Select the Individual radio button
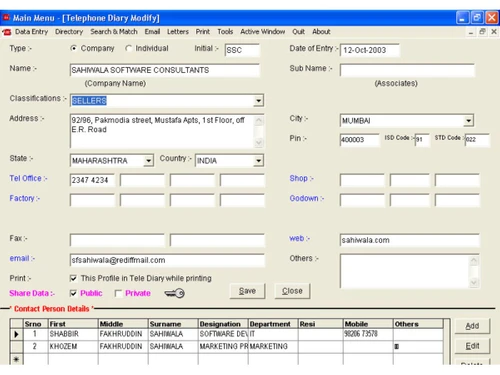The width and height of the screenshot is (500, 375). pos(129,48)
